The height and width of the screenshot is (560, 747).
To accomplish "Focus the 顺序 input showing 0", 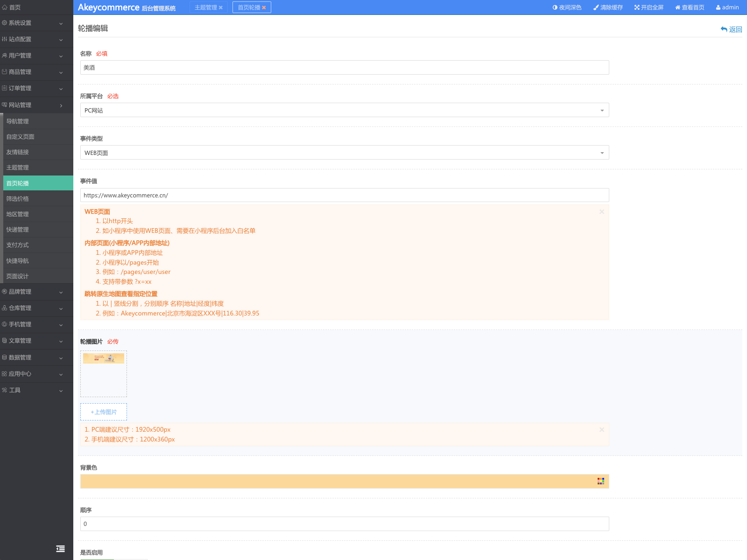I will [345, 524].
